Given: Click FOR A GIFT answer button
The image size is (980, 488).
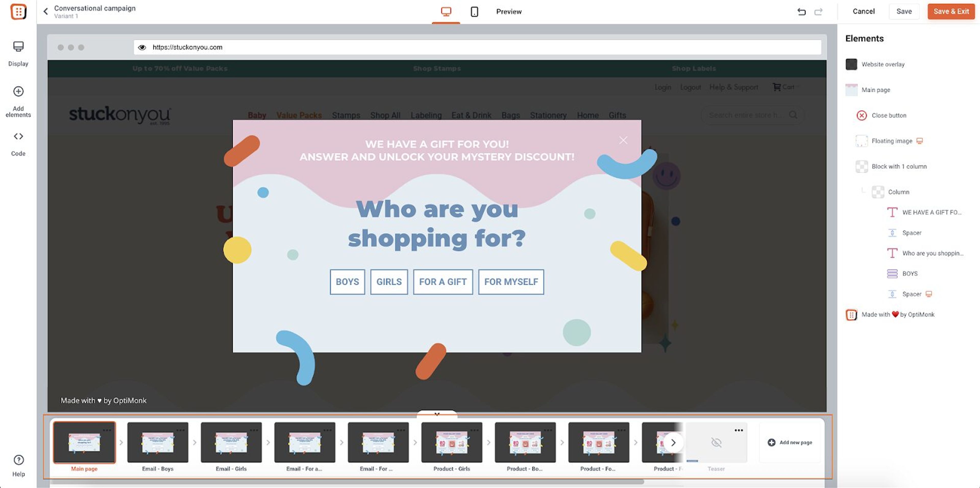Looking at the screenshot, I should pos(443,282).
